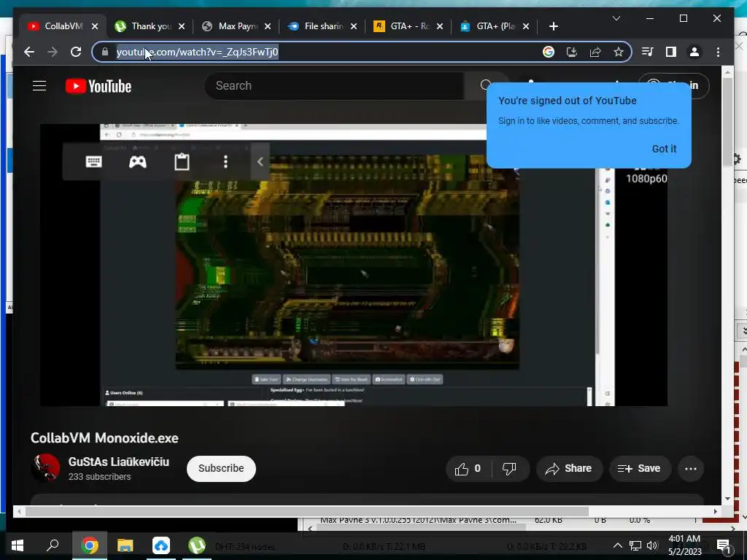Click the install app icon in the address bar

pyautogui.click(x=572, y=52)
